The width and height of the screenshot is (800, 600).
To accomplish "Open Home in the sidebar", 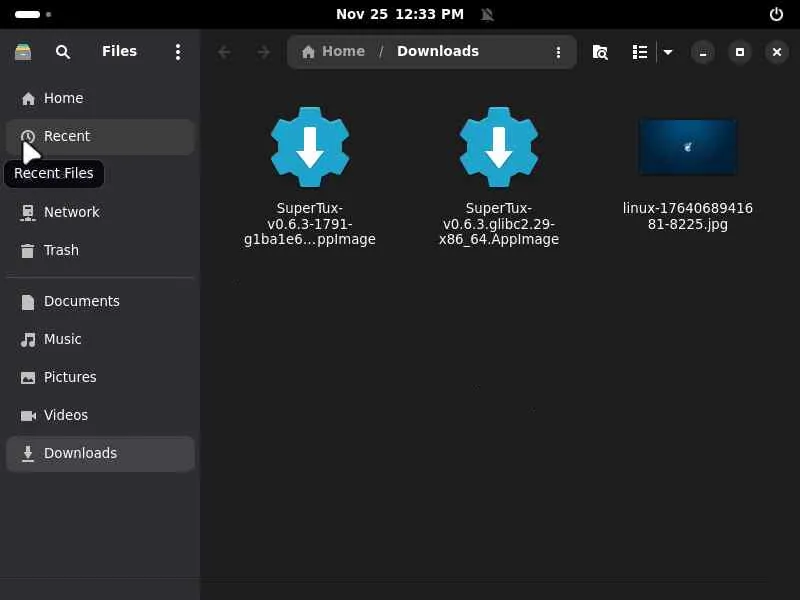I will (101, 98).
